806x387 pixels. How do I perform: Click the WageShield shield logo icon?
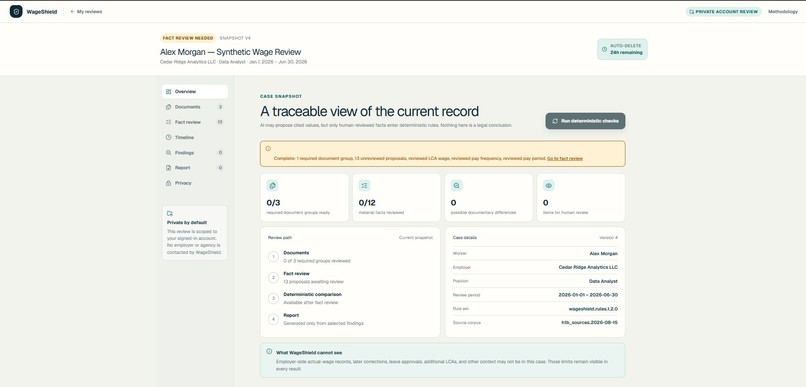point(16,11)
